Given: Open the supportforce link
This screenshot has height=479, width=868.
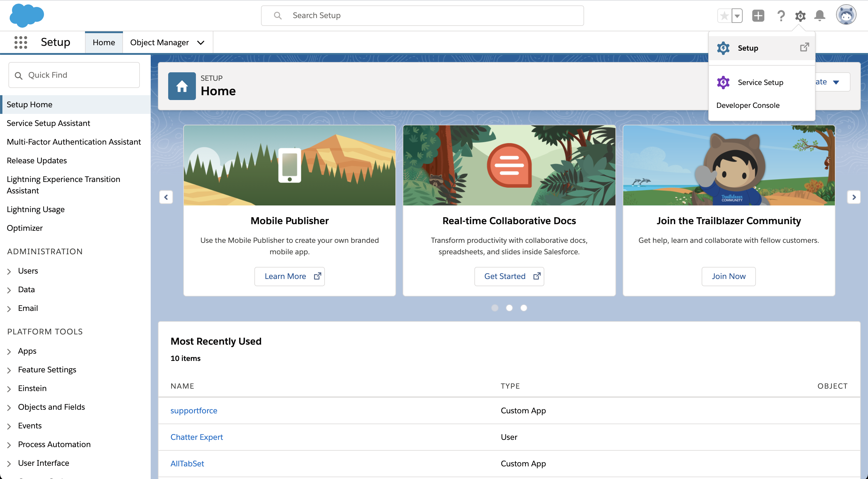Looking at the screenshot, I should point(194,411).
